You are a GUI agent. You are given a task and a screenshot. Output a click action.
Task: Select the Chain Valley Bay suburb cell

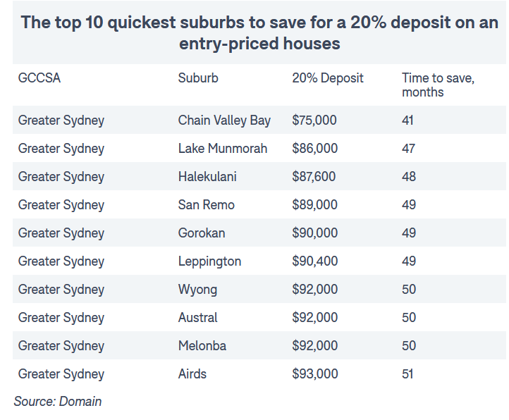point(224,121)
